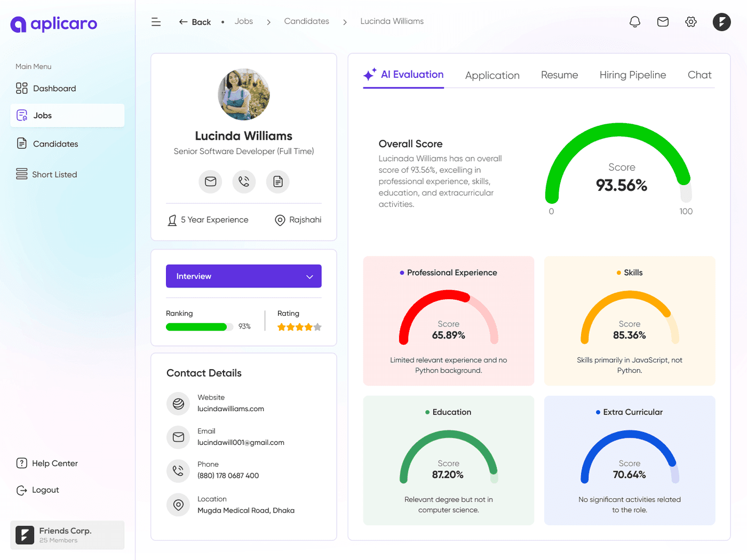
Task: Open the user profile avatar in header
Action: pyautogui.click(x=721, y=22)
